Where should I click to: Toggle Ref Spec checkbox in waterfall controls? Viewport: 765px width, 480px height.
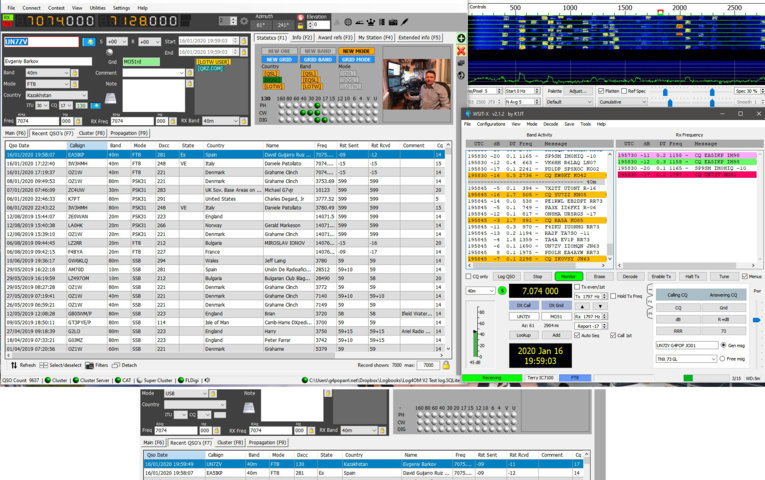(x=624, y=91)
